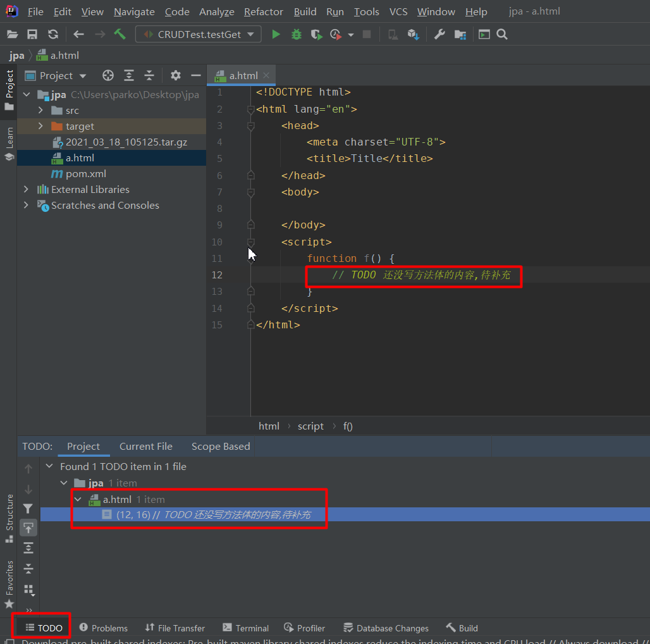This screenshot has width=650, height=644.
Task: Open the Navigate menu
Action: (134, 11)
